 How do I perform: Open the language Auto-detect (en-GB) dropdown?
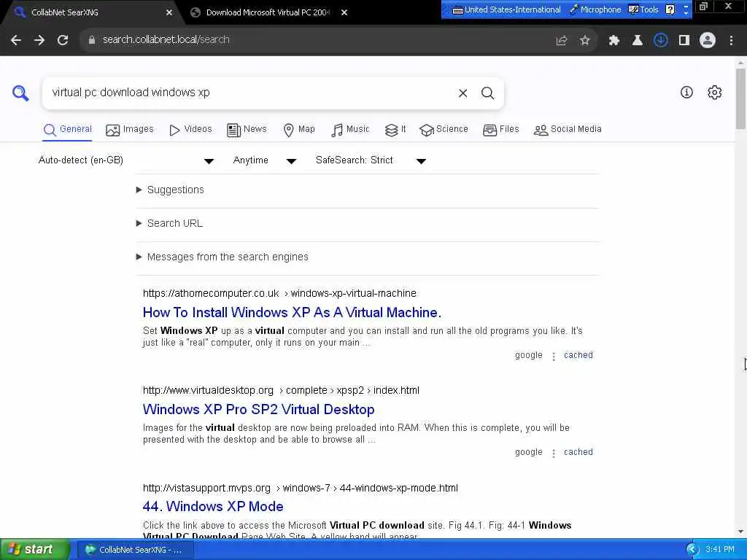126,160
